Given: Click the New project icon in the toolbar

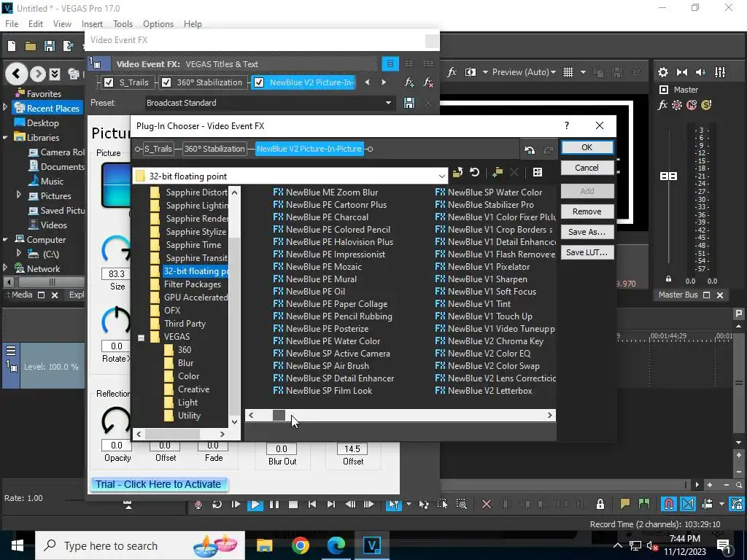Looking at the screenshot, I should click(12, 46).
